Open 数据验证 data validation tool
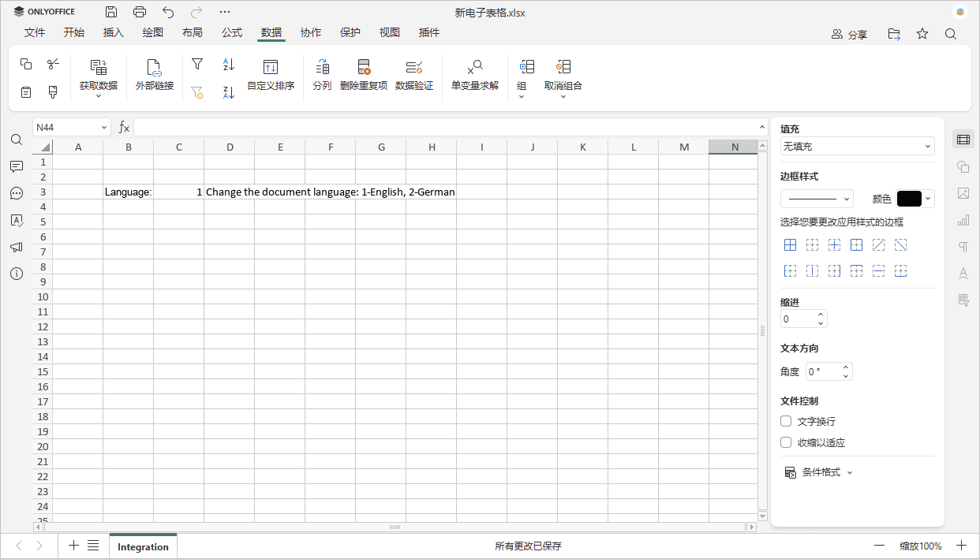The height and width of the screenshot is (559, 980). (413, 68)
